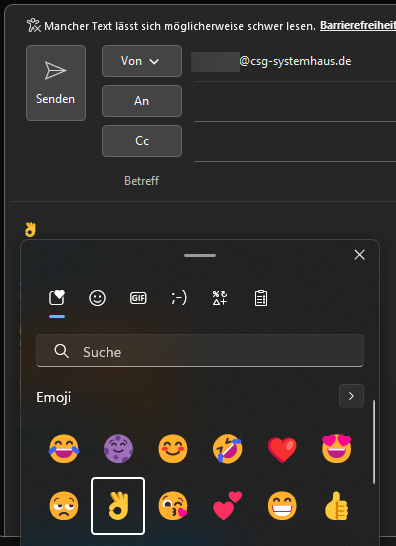Click the emoji panel drag handle
This screenshot has height=546, width=396.
[200, 255]
